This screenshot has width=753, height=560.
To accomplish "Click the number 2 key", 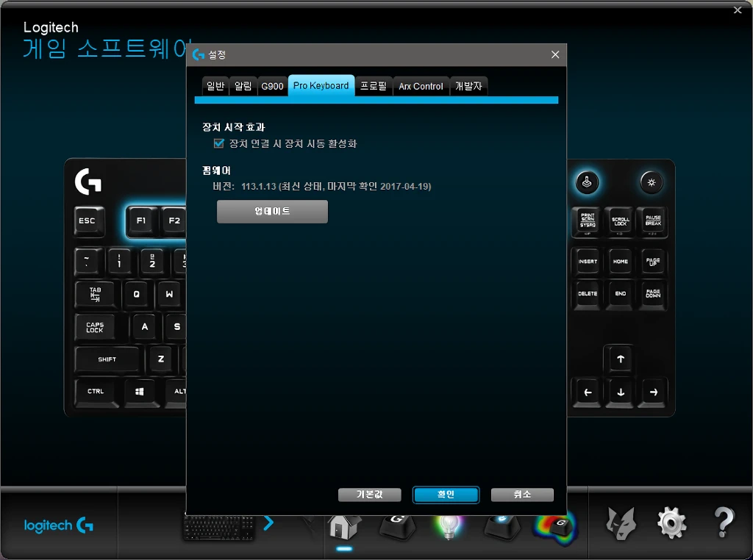I will tap(151, 262).
